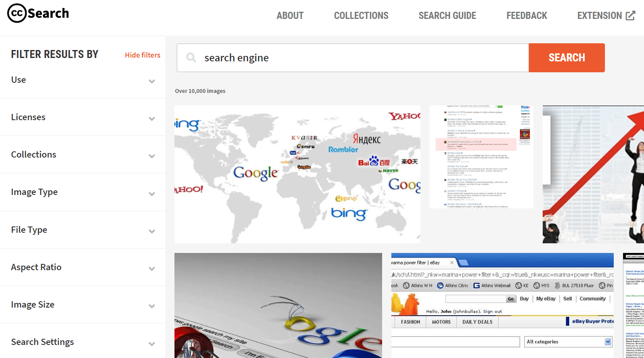
Task: Go to the Collections page
Action: click(361, 16)
